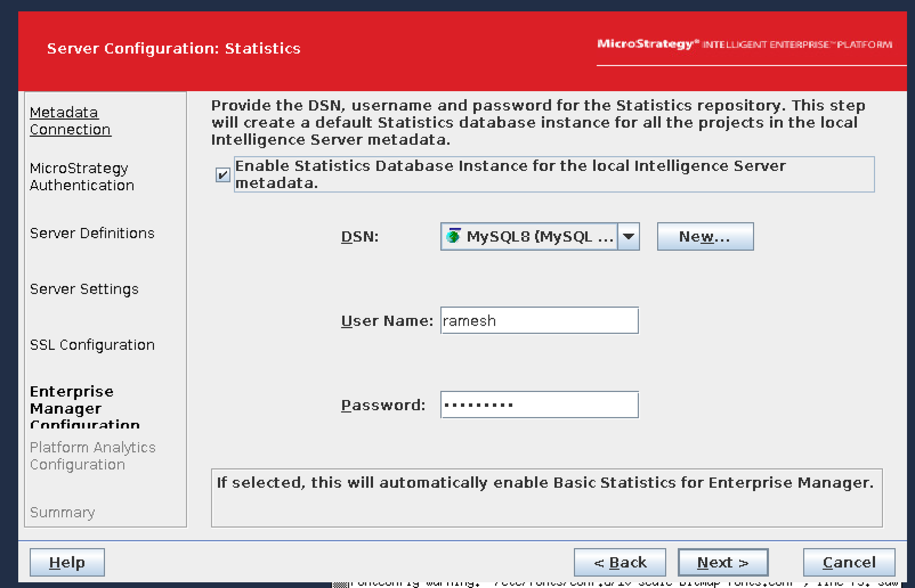Open the Help dialog
Image resolution: width=915 pixels, height=588 pixels.
(x=66, y=562)
